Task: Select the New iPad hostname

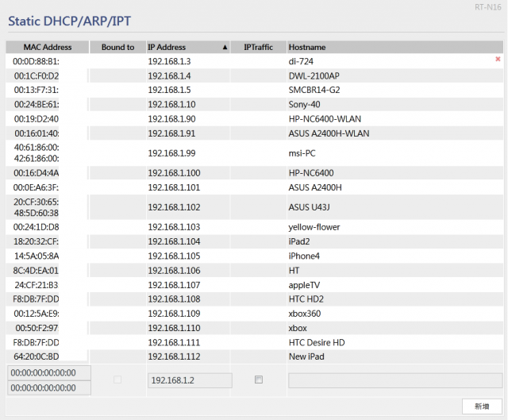Action: [x=306, y=356]
